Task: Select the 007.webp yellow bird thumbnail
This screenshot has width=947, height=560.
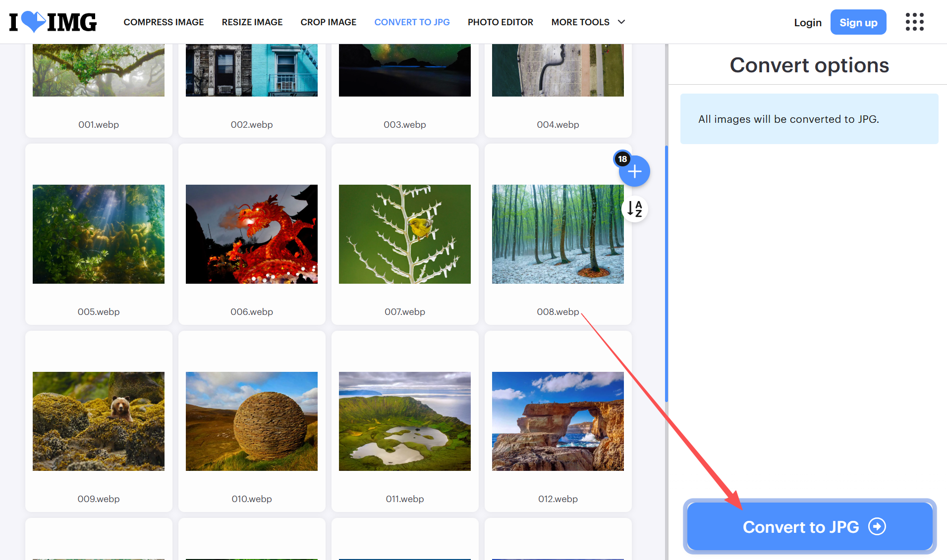Action: (x=405, y=234)
